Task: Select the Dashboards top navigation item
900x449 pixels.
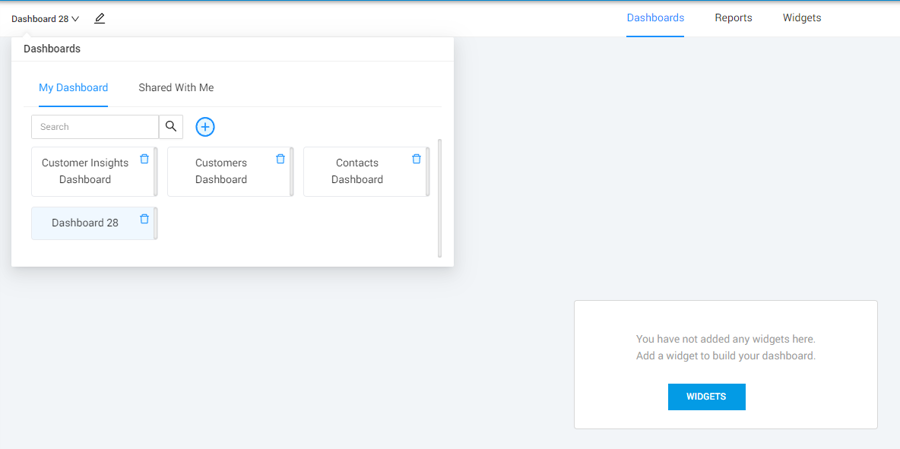Action: [655, 18]
